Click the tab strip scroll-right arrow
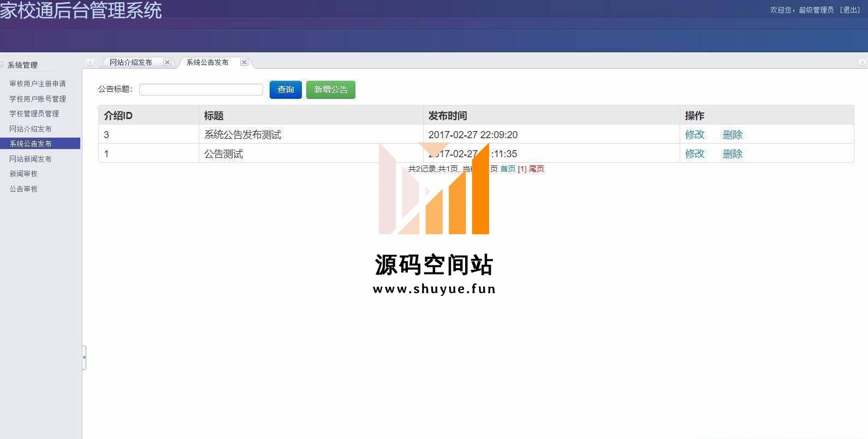The width and height of the screenshot is (868, 439). (x=863, y=62)
